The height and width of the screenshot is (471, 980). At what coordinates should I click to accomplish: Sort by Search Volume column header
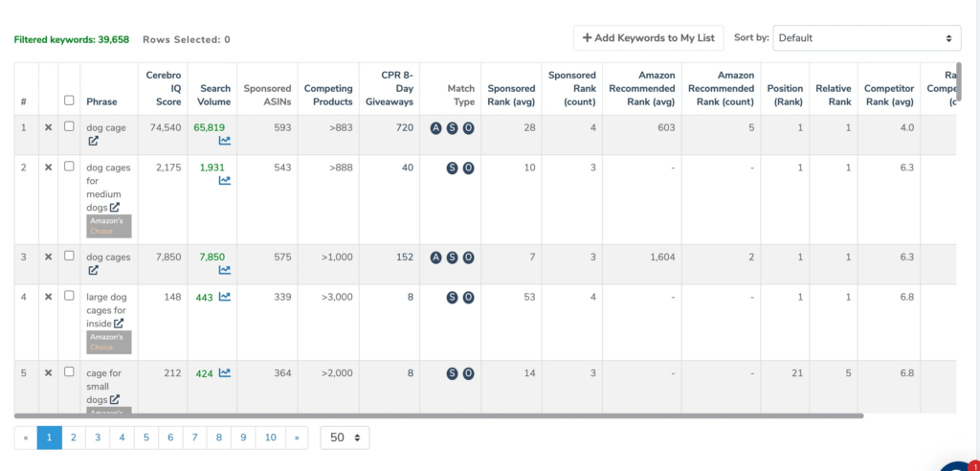[215, 95]
